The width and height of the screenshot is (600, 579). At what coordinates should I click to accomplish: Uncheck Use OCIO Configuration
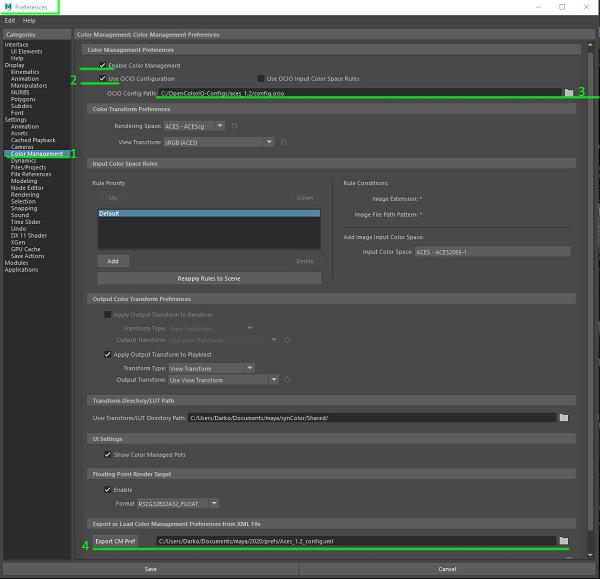pos(103,78)
